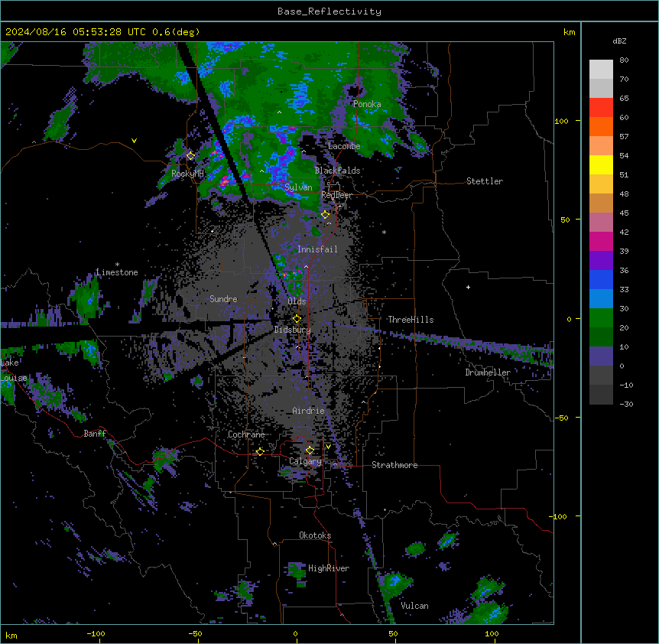Click the Okotoks city label
The image size is (659, 644).
(315, 535)
